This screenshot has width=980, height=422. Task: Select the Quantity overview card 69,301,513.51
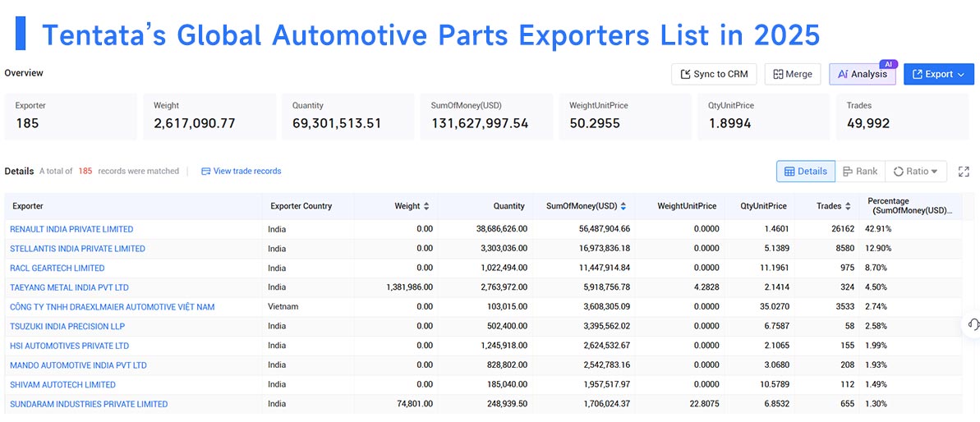click(348, 117)
